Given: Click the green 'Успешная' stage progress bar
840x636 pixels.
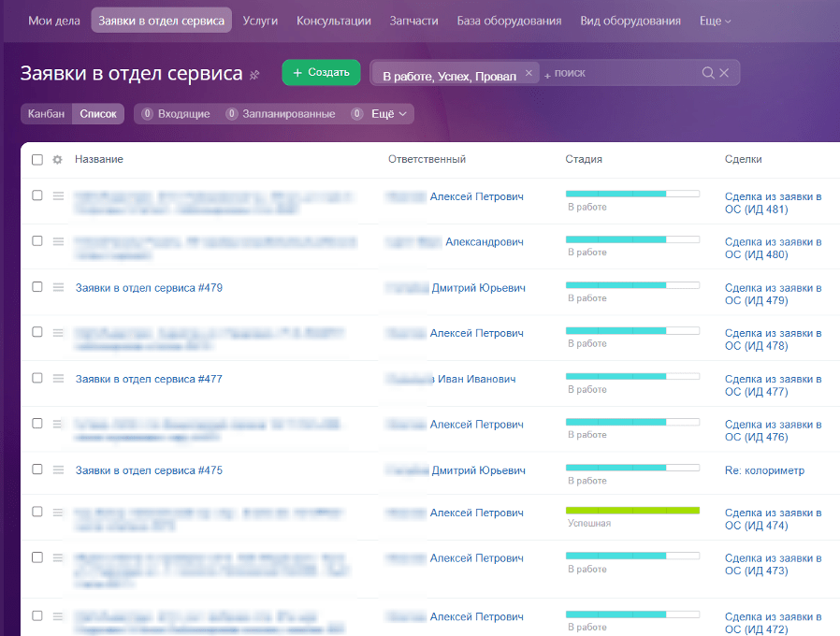Looking at the screenshot, I should (x=632, y=511).
